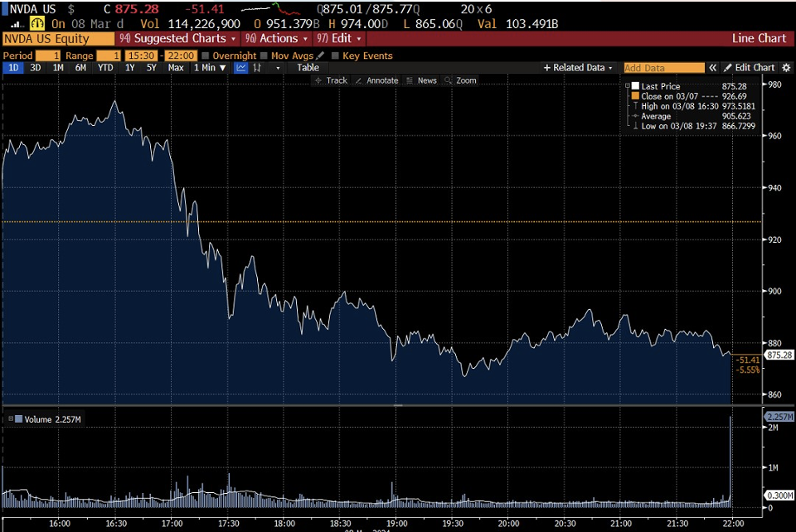Viewport: 796px width, 532px height.
Task: Click the 15:30 start time field
Action: [x=141, y=56]
